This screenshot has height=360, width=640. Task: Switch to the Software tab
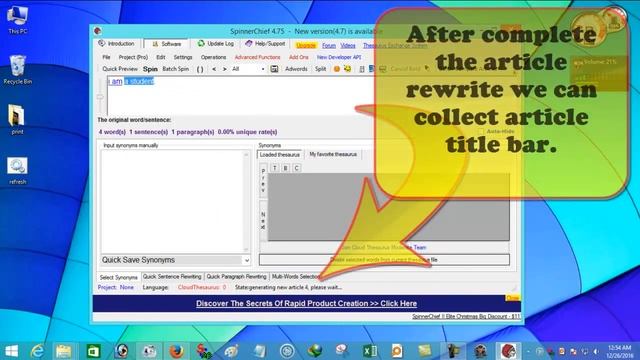click(166, 44)
